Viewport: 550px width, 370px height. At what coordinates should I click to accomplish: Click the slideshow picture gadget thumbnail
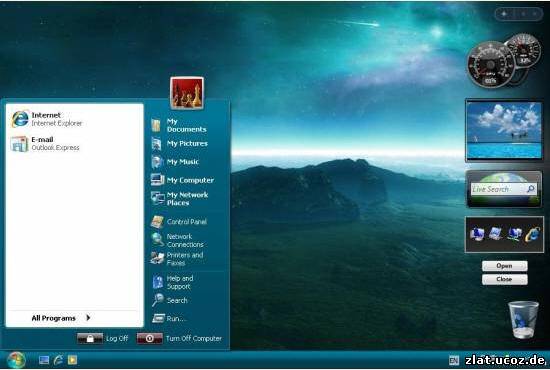pyautogui.click(x=504, y=130)
